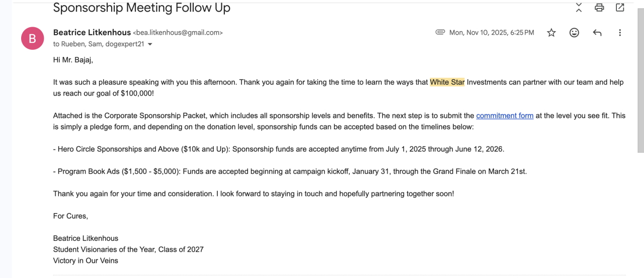Expand recipient details with the dropdown arrow
Viewport: 644px width, 278px height.
pyautogui.click(x=150, y=44)
